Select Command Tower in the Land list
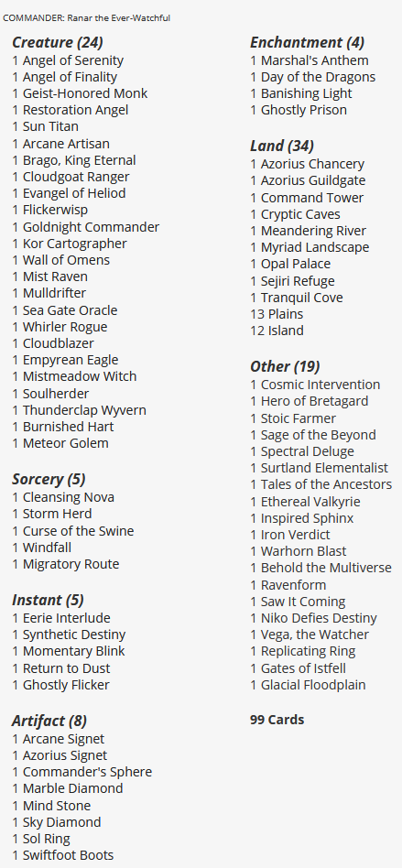 pos(312,198)
